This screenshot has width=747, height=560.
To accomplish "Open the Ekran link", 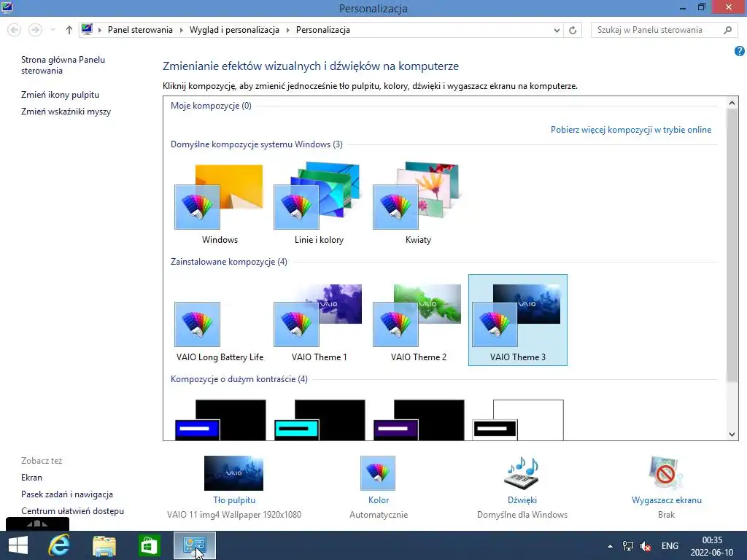I will point(31,477).
